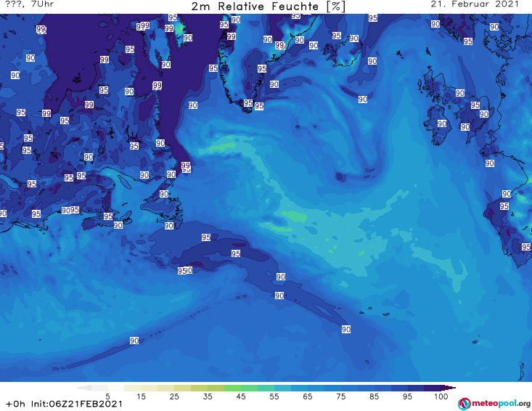This screenshot has width=532, height=411.
Task: Click legend value 95
Action: (x=407, y=396)
